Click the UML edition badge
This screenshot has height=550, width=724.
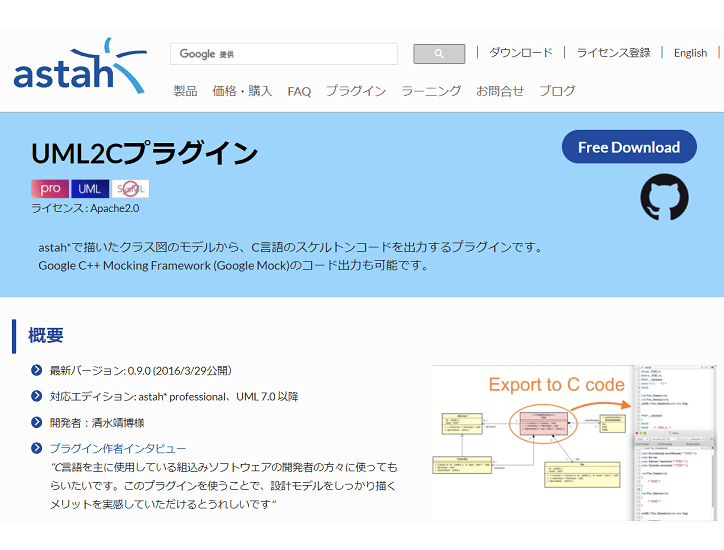coord(90,188)
